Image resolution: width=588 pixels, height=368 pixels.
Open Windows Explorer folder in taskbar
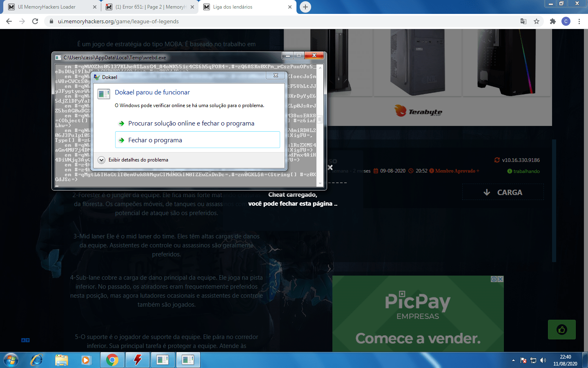(x=62, y=360)
